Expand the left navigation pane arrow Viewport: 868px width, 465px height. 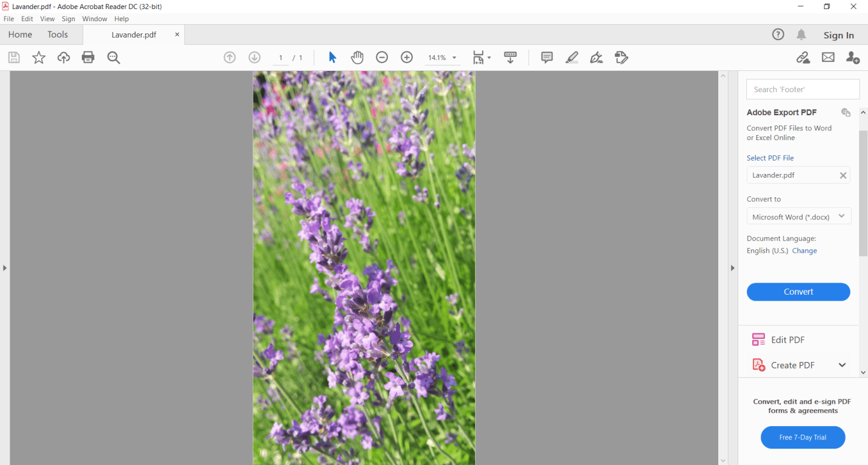tap(5, 267)
